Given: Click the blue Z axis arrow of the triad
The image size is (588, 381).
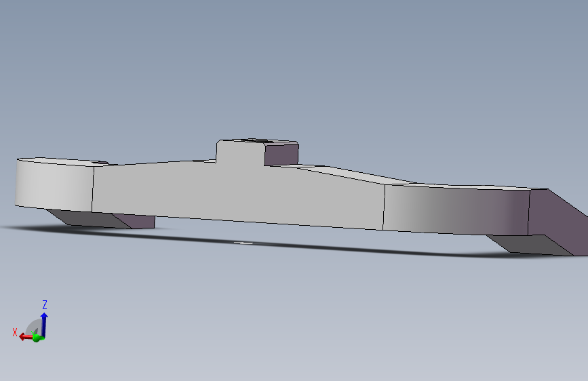Looking at the screenshot, I should (x=44, y=325).
